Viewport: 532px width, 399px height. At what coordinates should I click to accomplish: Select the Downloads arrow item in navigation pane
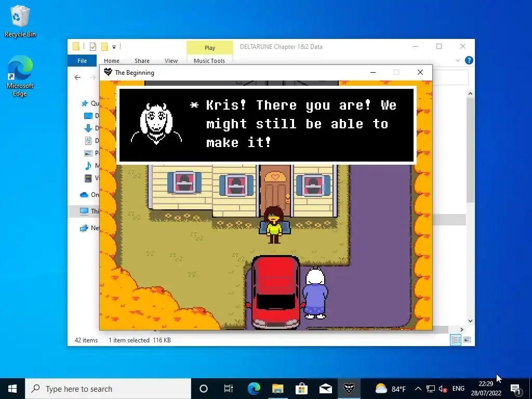pos(91,128)
